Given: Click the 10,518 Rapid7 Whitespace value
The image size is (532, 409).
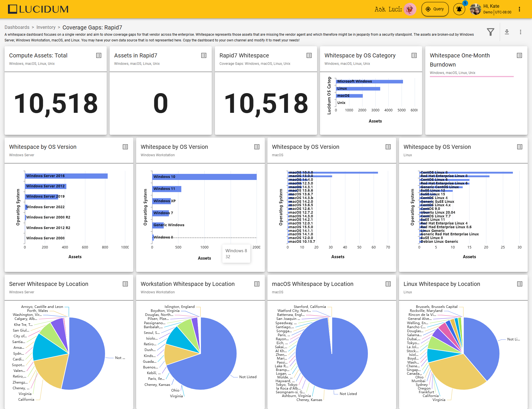Looking at the screenshot, I should [x=266, y=103].
